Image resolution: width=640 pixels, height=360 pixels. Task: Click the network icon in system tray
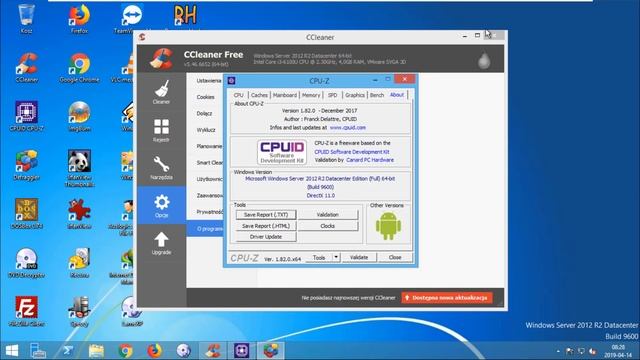pos(581,351)
